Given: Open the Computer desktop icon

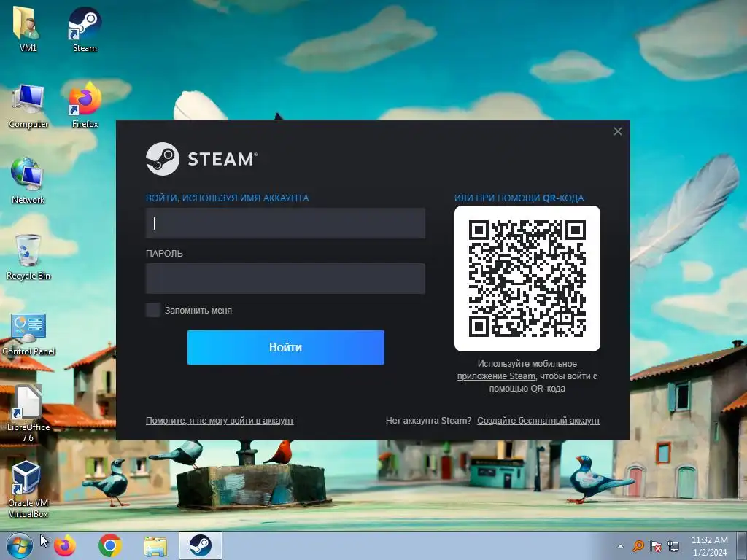Looking at the screenshot, I should 28,106.
